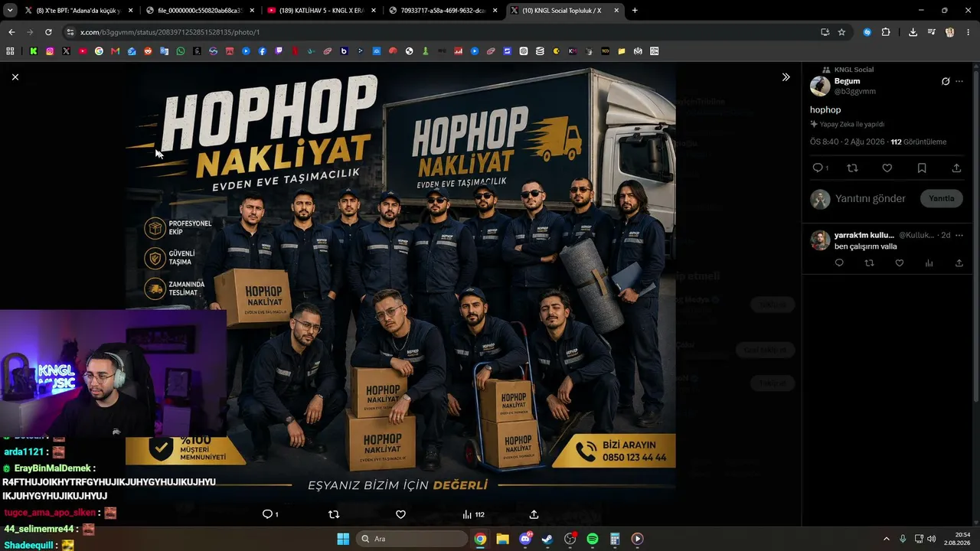Open the 112 Görüntüleme view count
This screenshot has width=980, height=551.
pos(919,142)
